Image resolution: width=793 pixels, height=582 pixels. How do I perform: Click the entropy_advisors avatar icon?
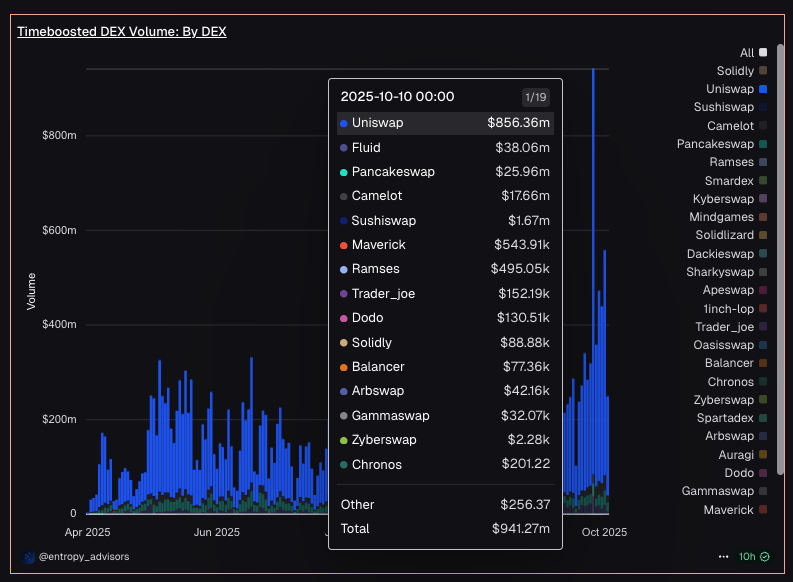(30, 556)
